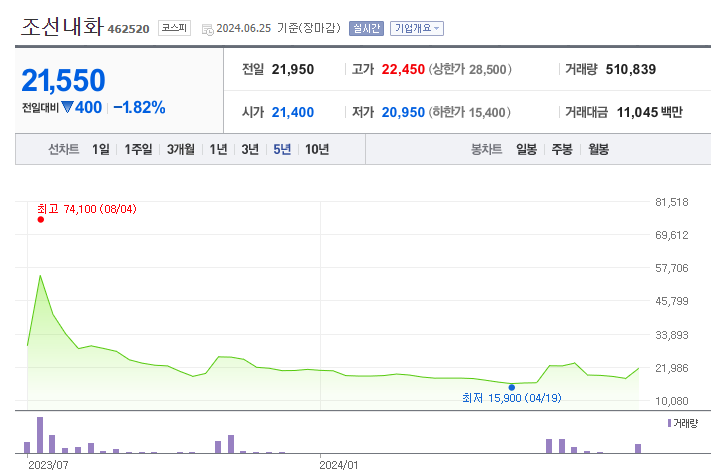Click the 코스피 market badge

point(174,28)
